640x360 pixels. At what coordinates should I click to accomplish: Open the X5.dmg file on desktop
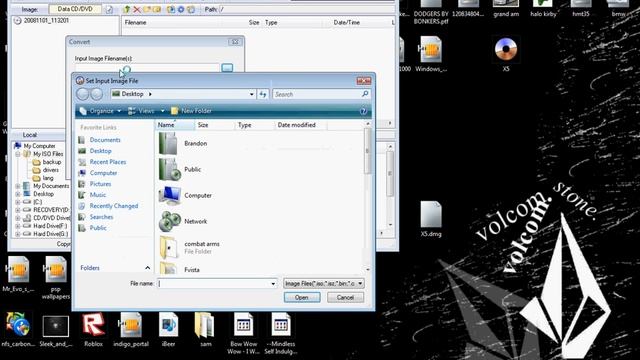431,219
